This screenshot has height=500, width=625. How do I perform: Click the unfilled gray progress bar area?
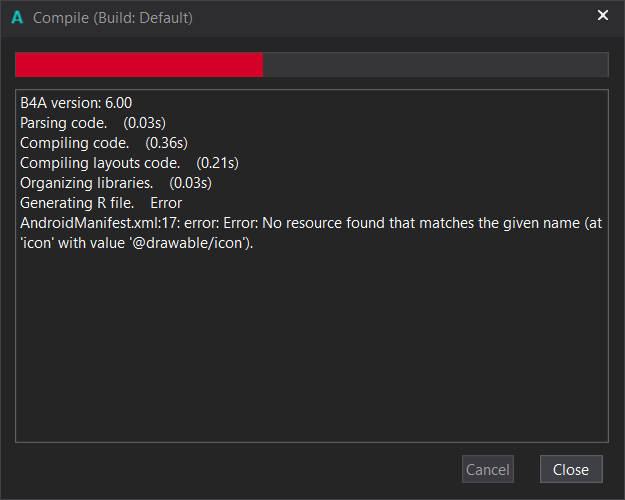[435, 65]
